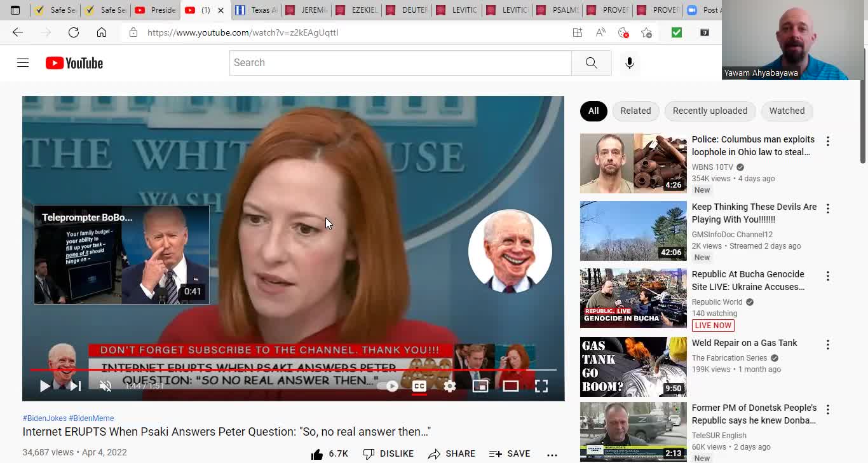This screenshot has width=868, height=463.
Task: Open options for Columbus man video
Action: 827,141
